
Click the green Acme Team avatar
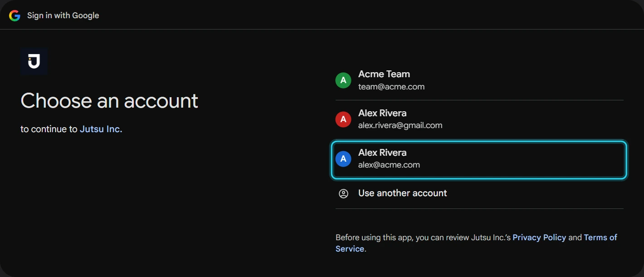pyautogui.click(x=343, y=80)
